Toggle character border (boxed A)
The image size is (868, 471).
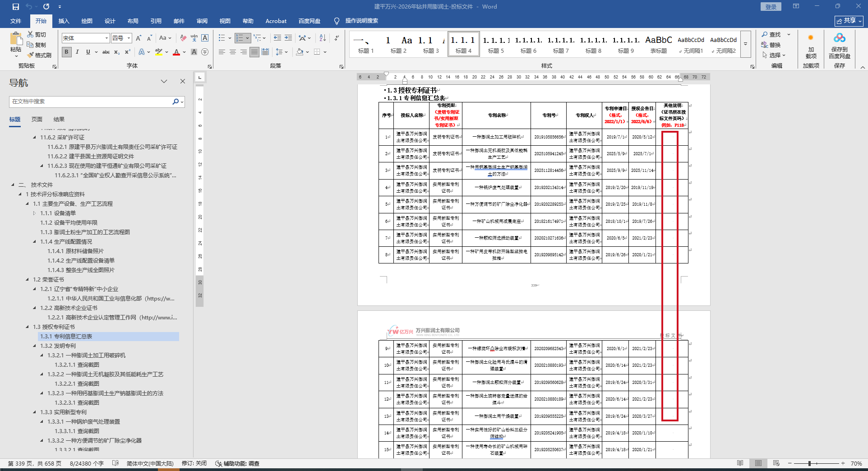point(205,38)
